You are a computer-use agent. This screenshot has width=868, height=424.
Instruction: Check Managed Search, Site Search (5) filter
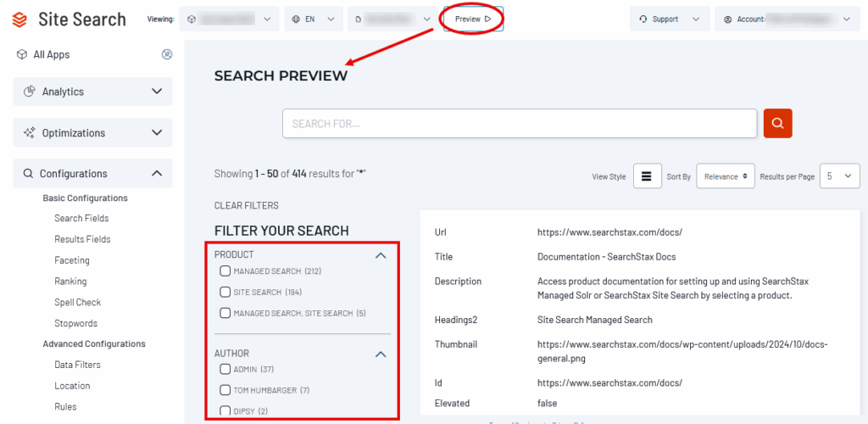225,313
